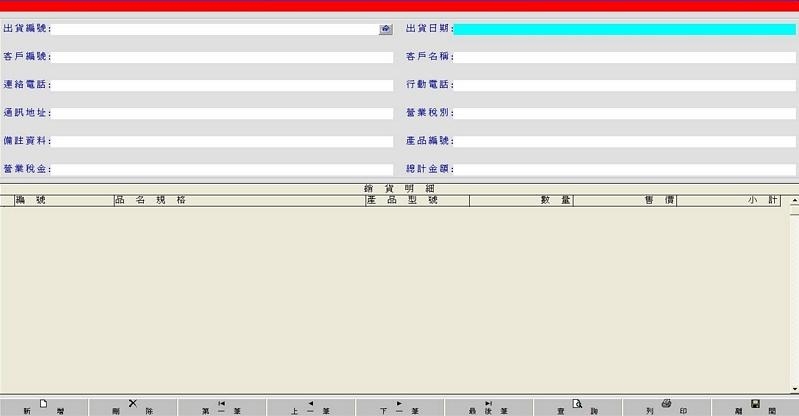The image size is (799, 416).
Task: Jump to last record with 最後筆
Action: click(488, 406)
